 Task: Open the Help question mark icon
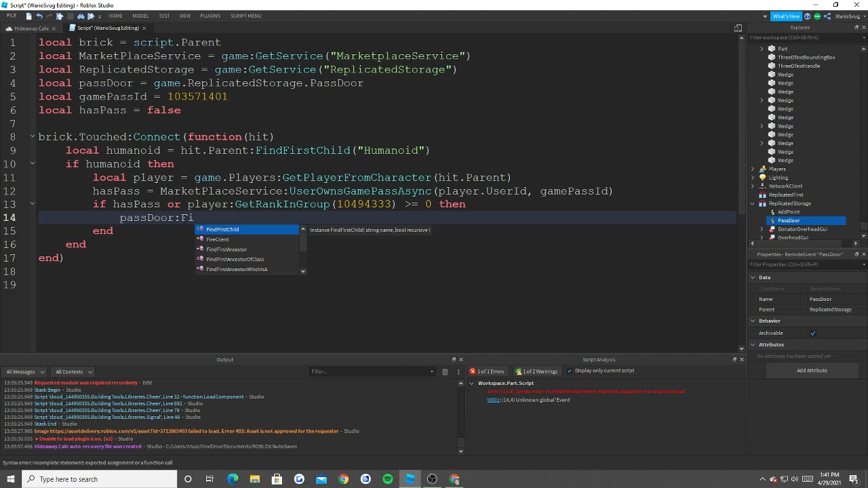coord(807,16)
